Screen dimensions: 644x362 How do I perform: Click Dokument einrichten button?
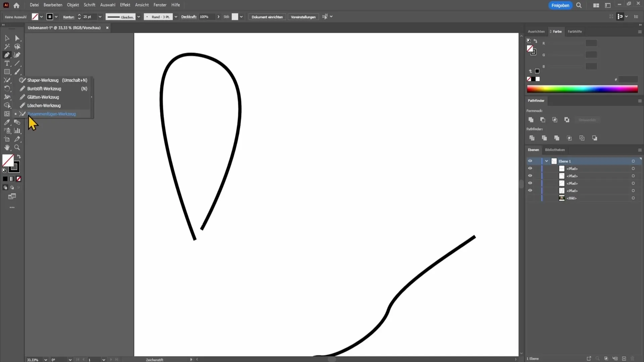point(267,17)
